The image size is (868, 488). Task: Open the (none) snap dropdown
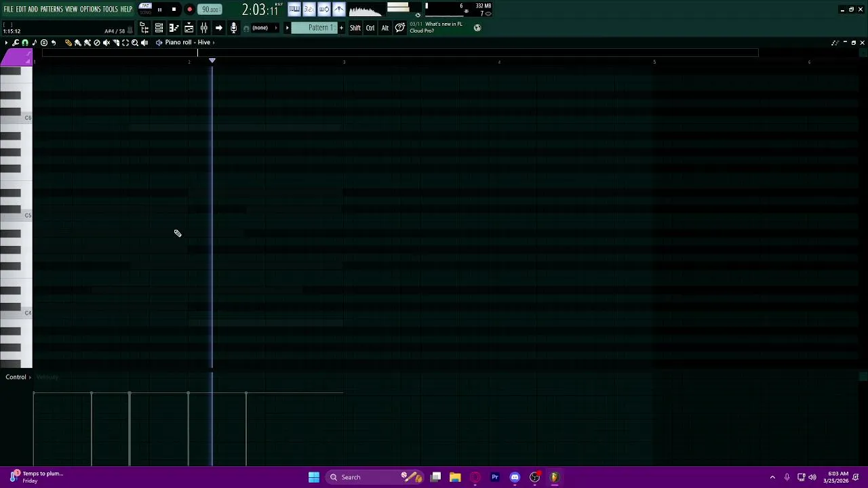point(265,28)
